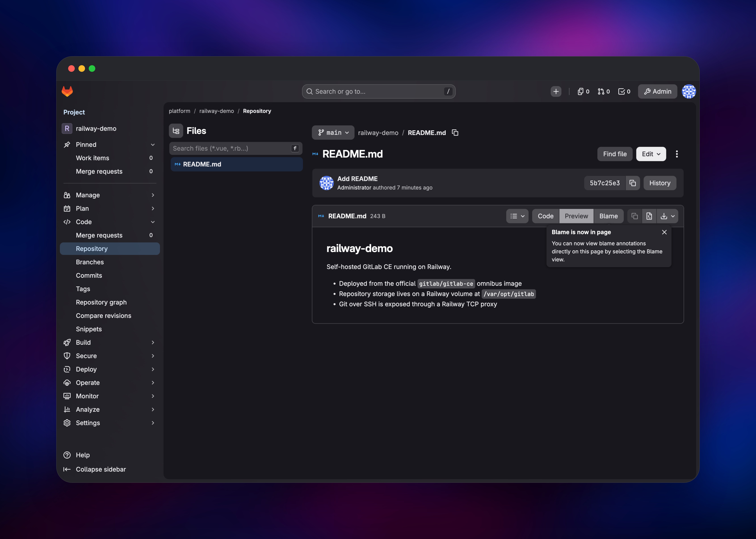Click the Code section icon
756x539 pixels.
click(67, 222)
